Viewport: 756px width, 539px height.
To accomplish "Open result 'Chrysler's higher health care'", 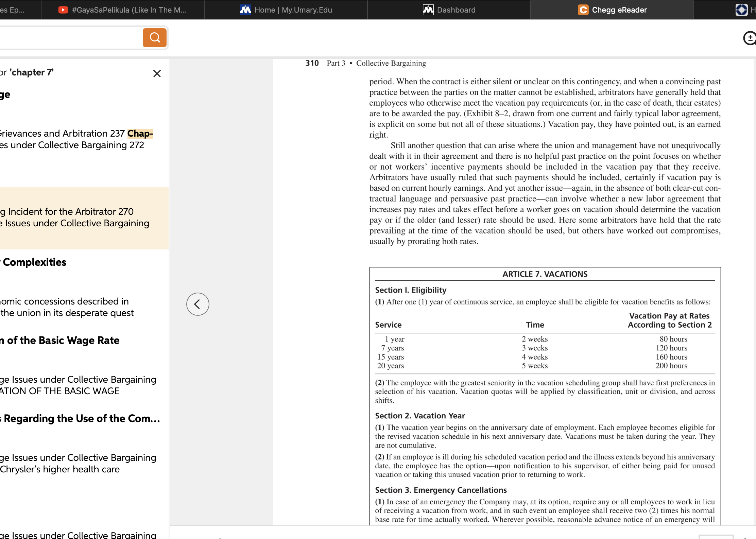I will tap(60, 469).
